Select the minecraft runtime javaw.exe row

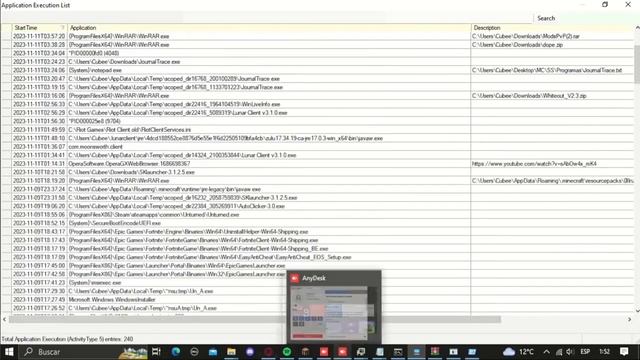coord(318,189)
